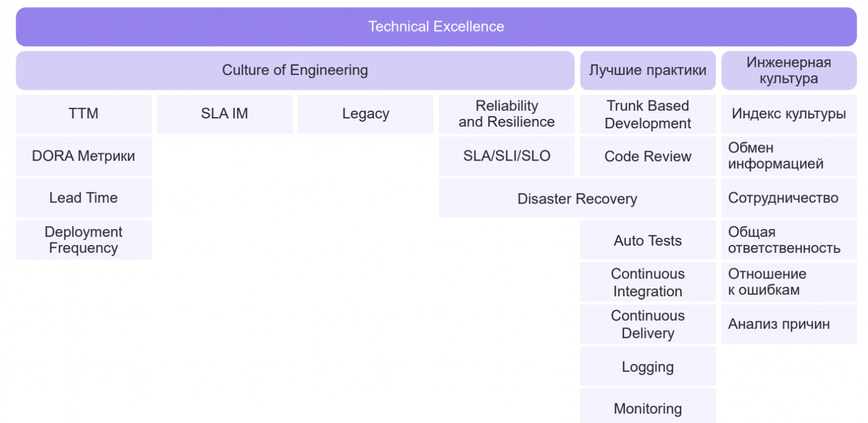Open Trunk Based Development block
This screenshot has height=423, width=868.
pos(648,114)
